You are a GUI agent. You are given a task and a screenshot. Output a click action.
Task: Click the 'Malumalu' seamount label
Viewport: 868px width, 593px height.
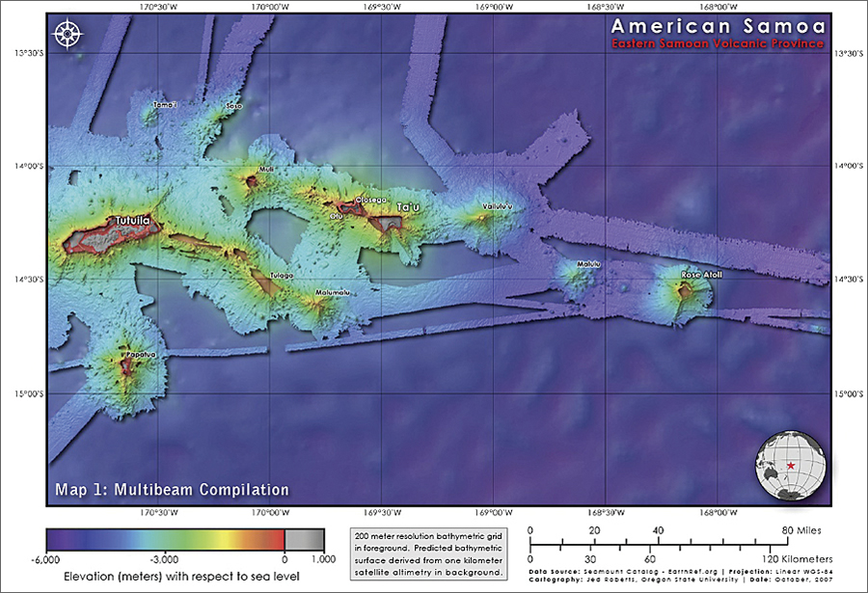(x=332, y=292)
